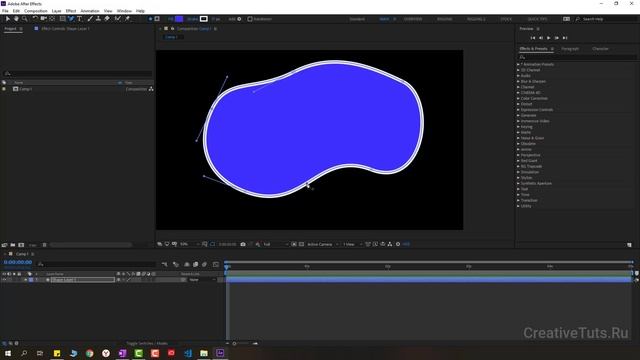640x360 pixels.
Task: Switch to the Character tab
Action: [x=600, y=49]
